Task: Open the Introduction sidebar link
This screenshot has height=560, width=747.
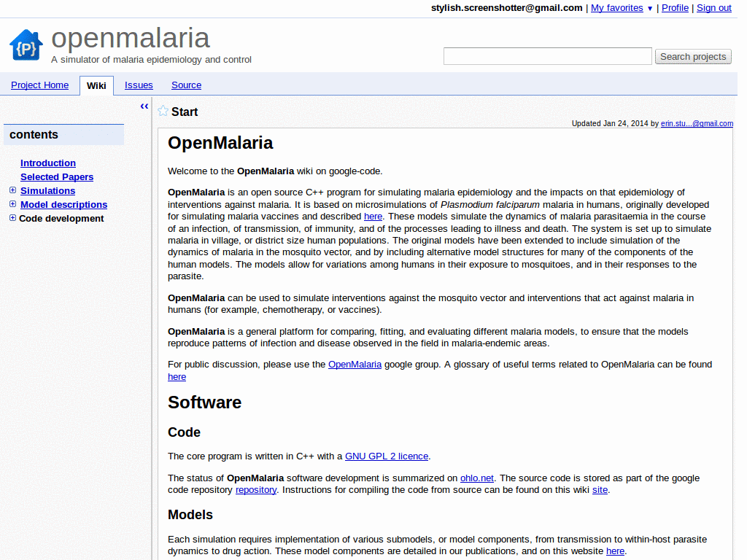Action: [x=48, y=163]
